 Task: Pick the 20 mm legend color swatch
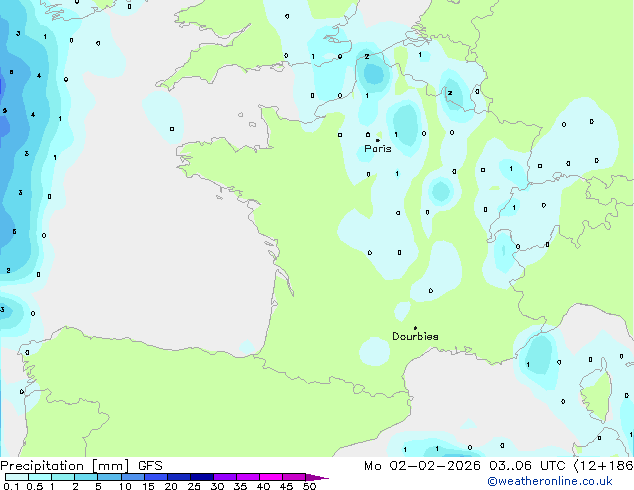[179, 477]
